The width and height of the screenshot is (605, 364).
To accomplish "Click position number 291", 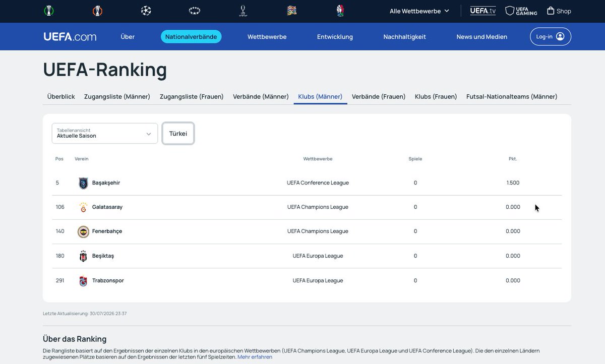I will click(60, 281).
